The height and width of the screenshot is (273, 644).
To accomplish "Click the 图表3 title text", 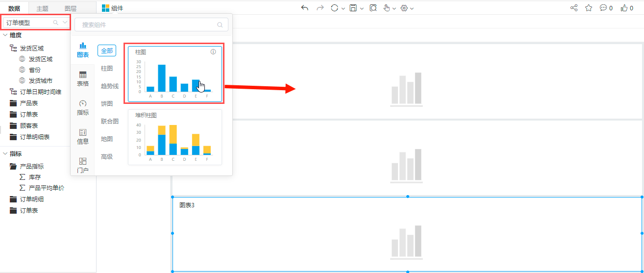I will point(187,205).
